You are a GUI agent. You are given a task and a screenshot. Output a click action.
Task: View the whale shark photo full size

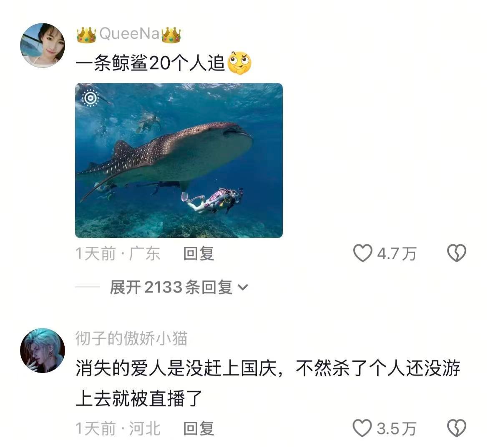click(179, 160)
